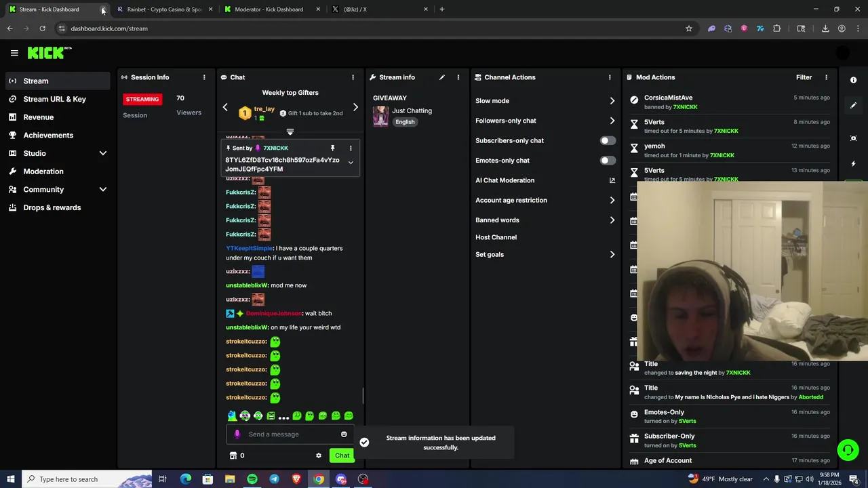This screenshot has height=488, width=868.
Task: Click the tre_lay top gifter name
Action: point(264,109)
